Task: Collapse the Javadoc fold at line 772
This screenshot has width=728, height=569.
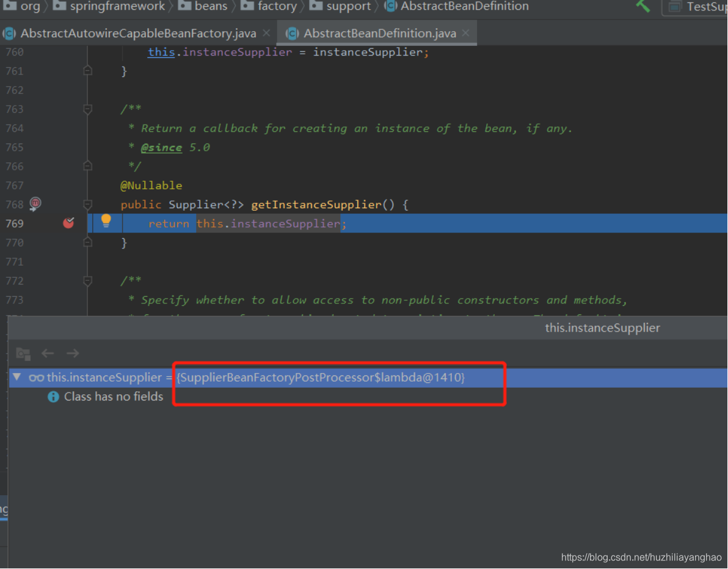Action: (x=87, y=280)
